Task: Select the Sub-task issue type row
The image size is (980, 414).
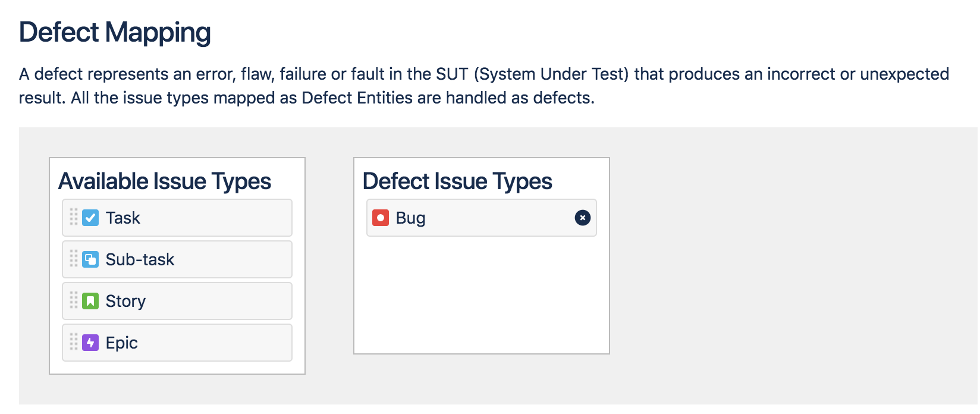Action: pos(177,259)
